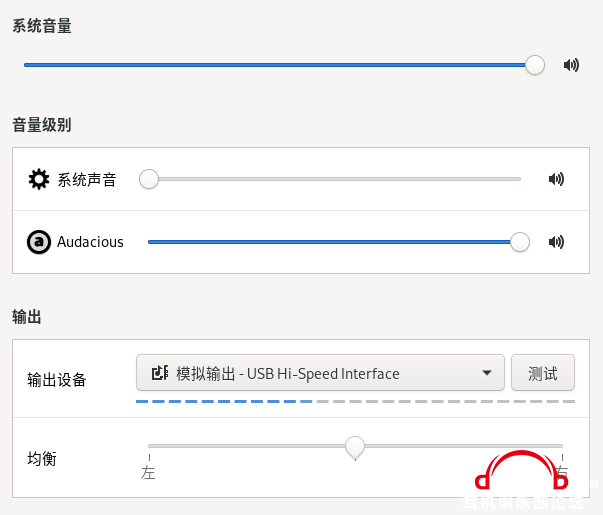The width and height of the screenshot is (603, 515).
Task: Mute the 系统声音 speaker icon
Action: click(556, 179)
